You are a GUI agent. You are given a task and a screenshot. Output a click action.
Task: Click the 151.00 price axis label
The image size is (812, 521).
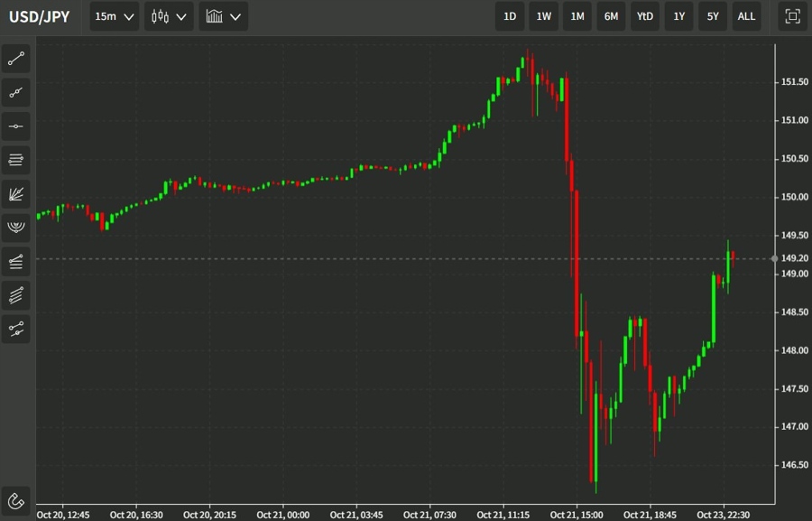[x=794, y=120]
